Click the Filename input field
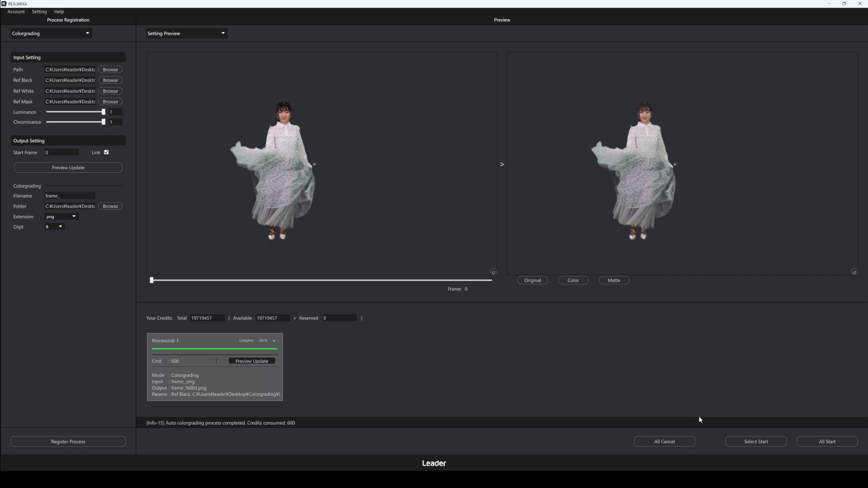Viewport: 868px width, 488px height. click(x=70, y=196)
